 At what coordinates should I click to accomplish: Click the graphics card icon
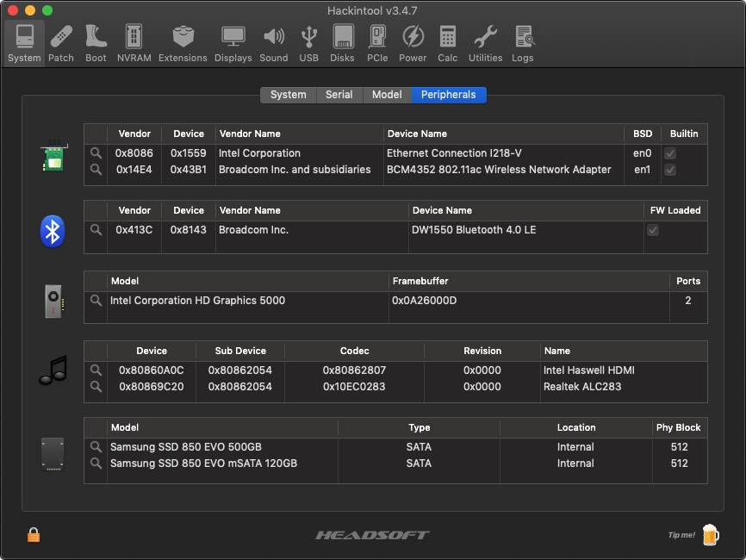53,302
